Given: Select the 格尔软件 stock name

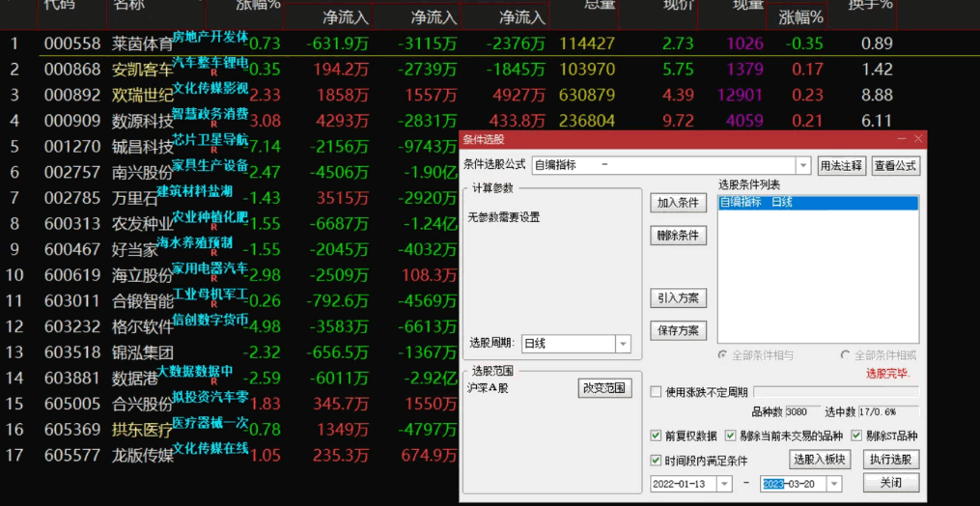Looking at the screenshot, I should pyautogui.click(x=143, y=326).
